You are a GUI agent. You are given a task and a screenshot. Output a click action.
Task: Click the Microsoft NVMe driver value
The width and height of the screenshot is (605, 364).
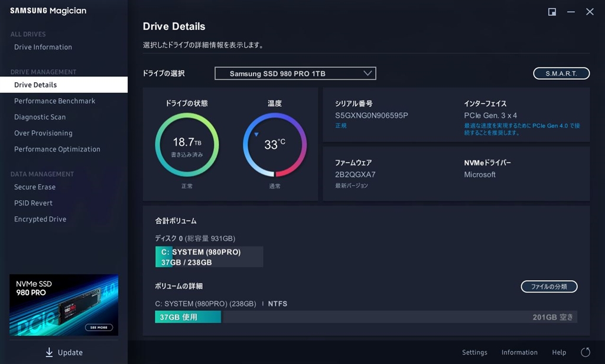(x=480, y=174)
